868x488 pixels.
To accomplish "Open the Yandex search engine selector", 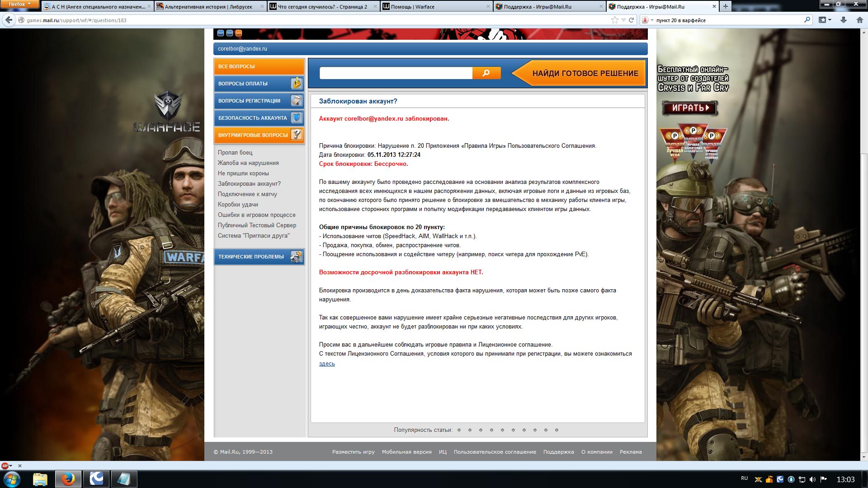I will click(648, 20).
